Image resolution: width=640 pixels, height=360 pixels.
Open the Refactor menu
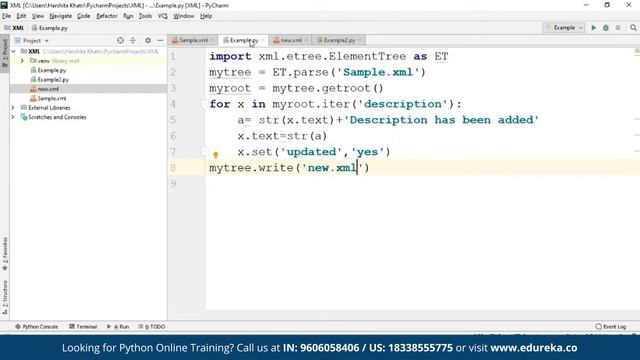107,16
